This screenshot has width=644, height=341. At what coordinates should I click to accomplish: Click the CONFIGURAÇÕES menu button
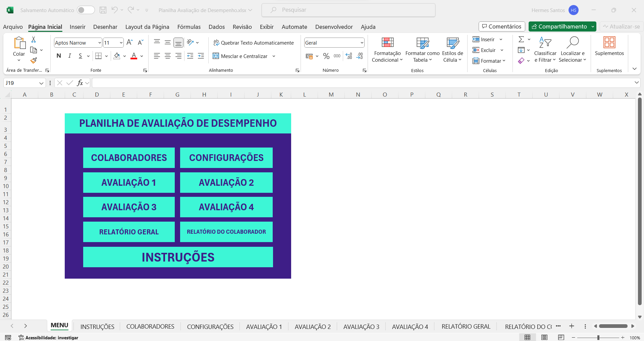pyautogui.click(x=226, y=158)
